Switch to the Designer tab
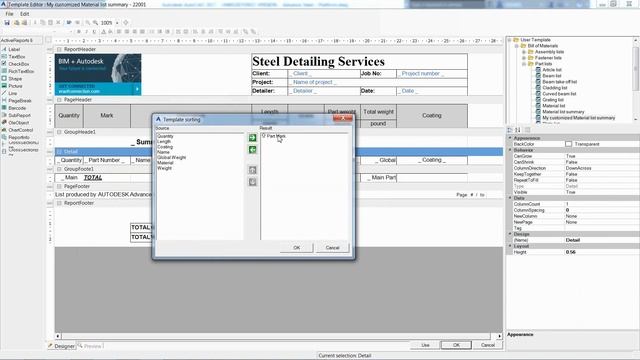This screenshot has height=360, width=640. coord(62,346)
